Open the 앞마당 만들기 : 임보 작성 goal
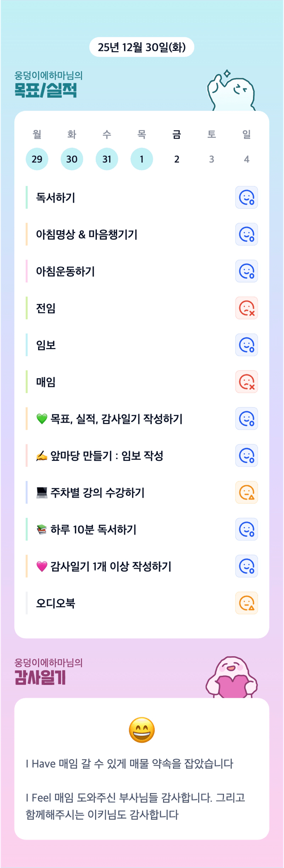This screenshot has width=284, height=868. pyautogui.click(x=106, y=456)
